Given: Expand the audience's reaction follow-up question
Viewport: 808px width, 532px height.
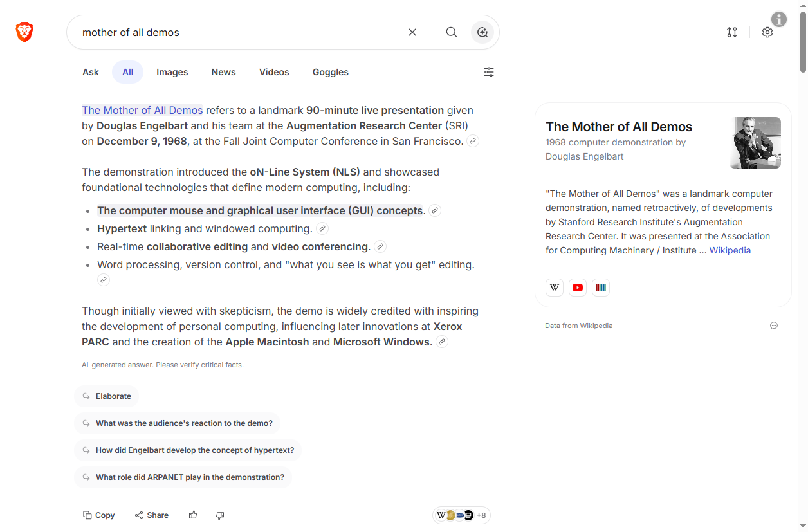Looking at the screenshot, I should pos(177,423).
